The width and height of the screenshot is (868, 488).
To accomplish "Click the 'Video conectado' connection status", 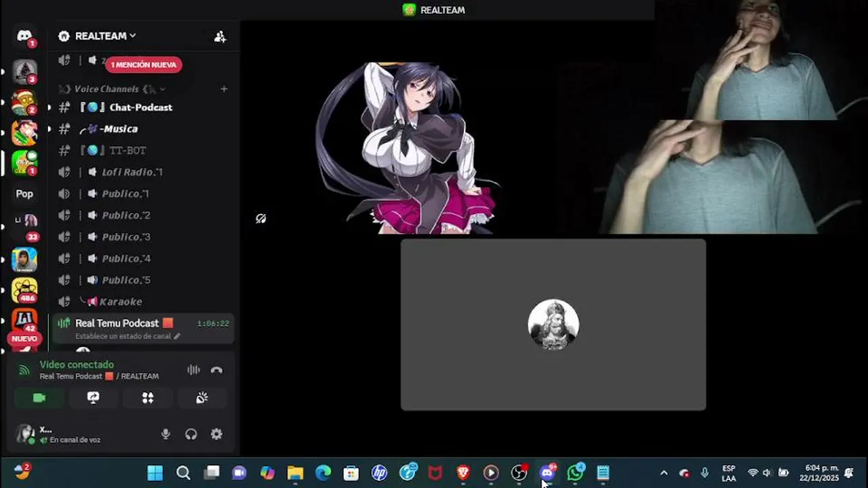I will point(77,365).
